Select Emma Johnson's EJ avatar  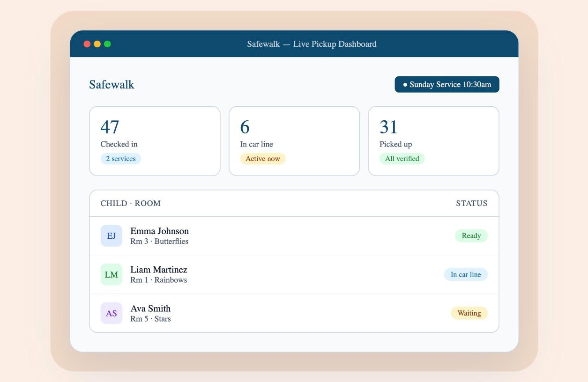(x=112, y=236)
